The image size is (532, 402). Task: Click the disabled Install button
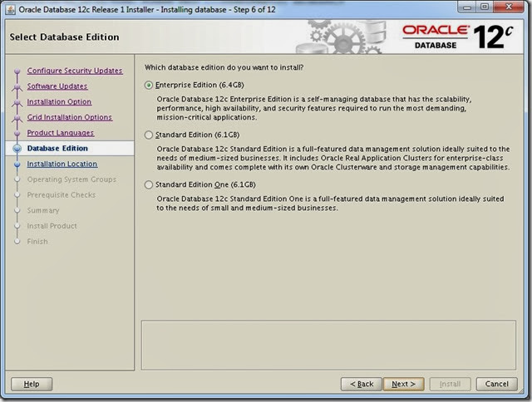click(451, 384)
